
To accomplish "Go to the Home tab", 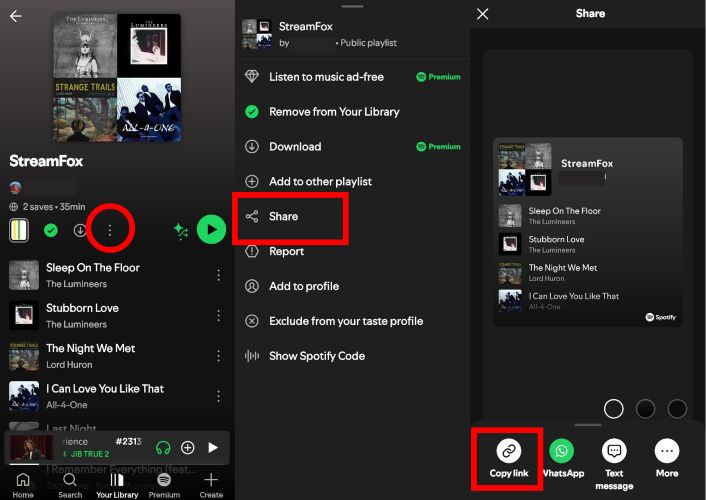I will pyautogui.click(x=22, y=483).
